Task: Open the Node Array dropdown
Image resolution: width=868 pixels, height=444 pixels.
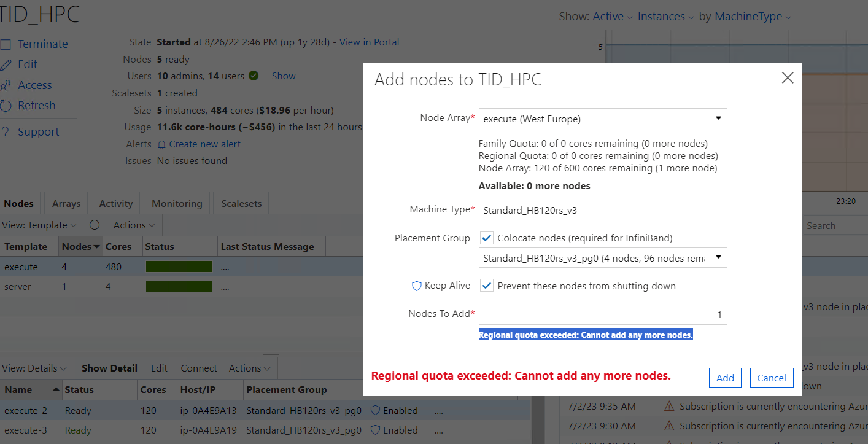Action: (x=718, y=117)
